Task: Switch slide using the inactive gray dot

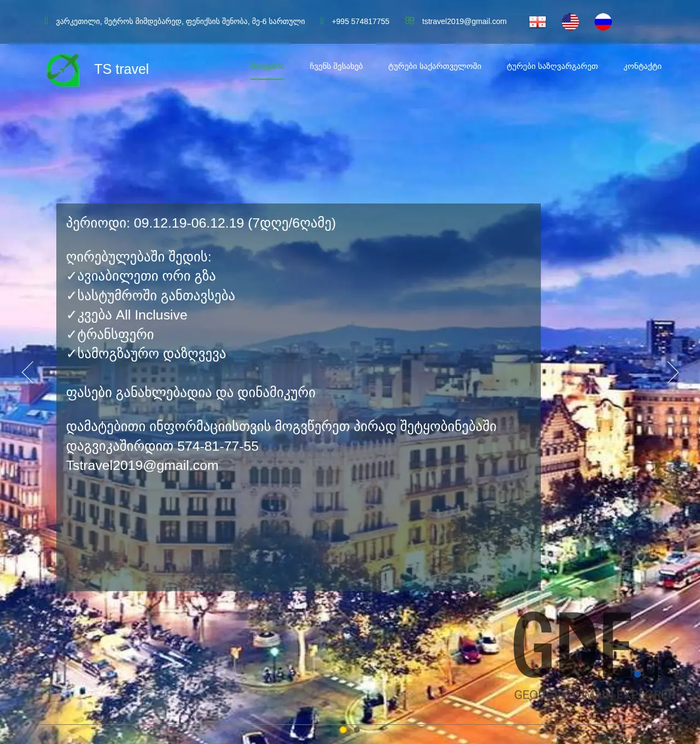Action: [356, 729]
